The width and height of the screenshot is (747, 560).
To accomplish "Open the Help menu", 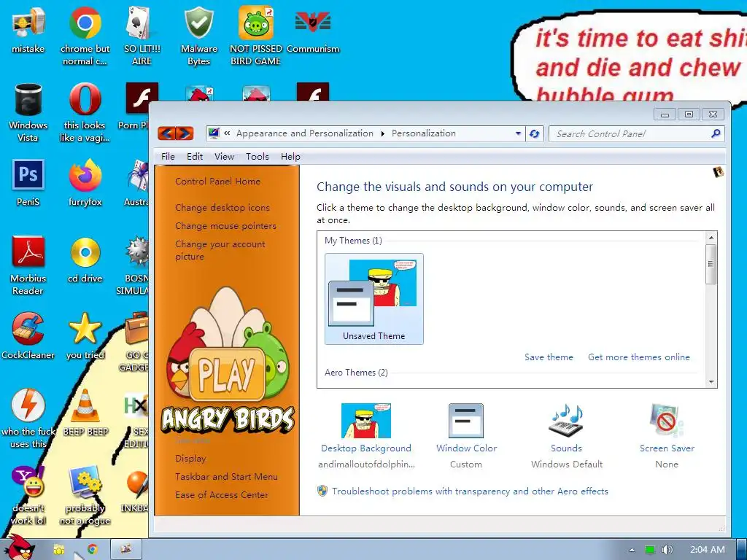I will pyautogui.click(x=290, y=157).
